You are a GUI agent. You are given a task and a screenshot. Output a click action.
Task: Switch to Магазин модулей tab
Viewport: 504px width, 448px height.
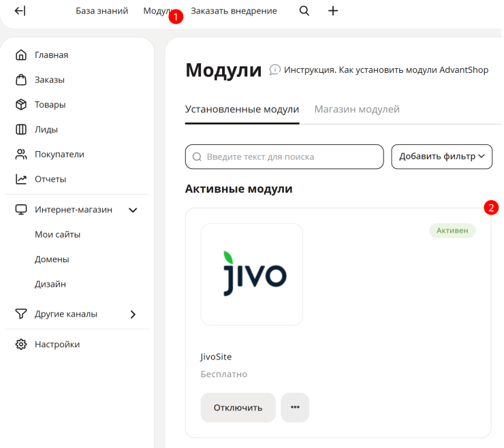[357, 109]
